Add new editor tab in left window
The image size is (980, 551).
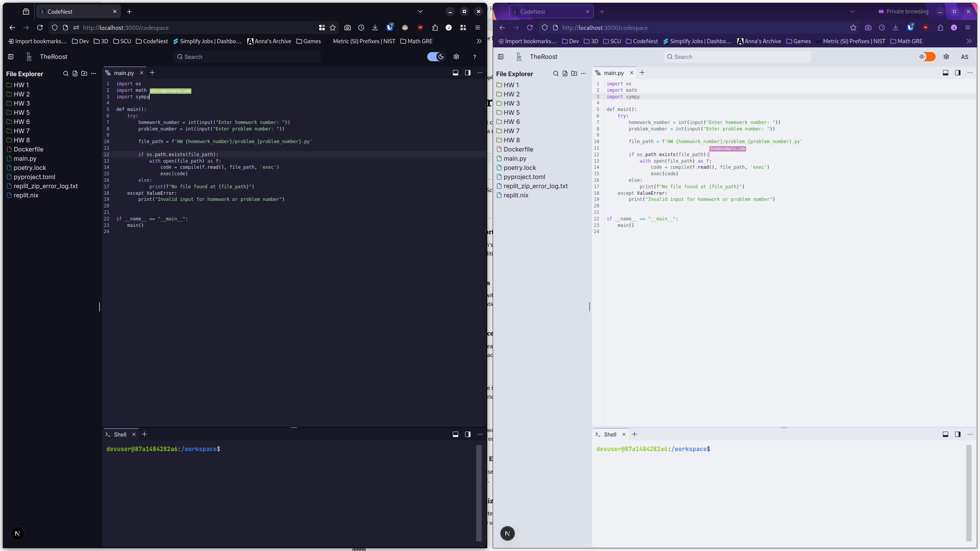tap(152, 73)
